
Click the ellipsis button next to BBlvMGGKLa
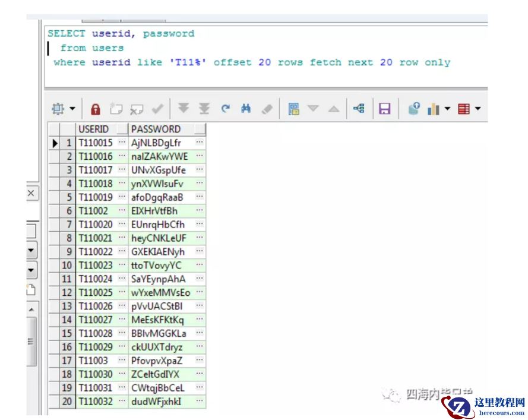click(200, 333)
